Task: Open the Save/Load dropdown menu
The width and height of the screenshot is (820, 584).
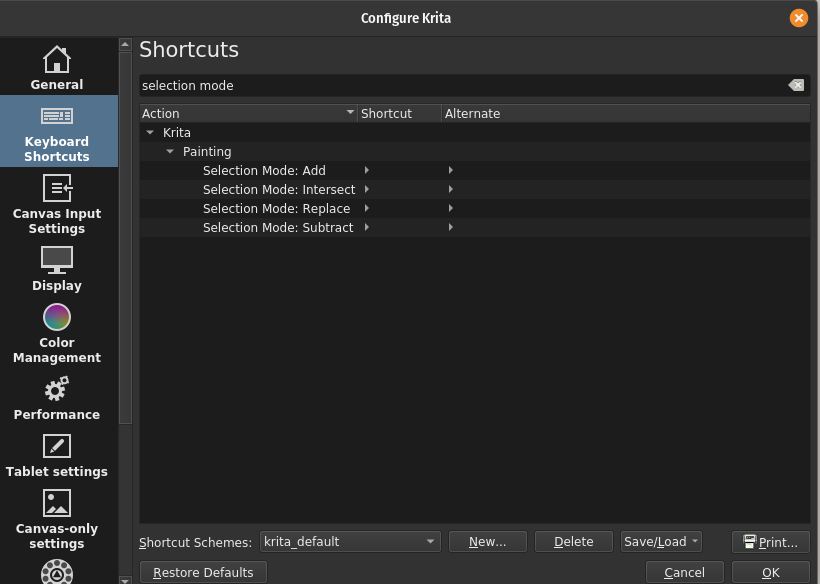Action: pyautogui.click(x=661, y=542)
